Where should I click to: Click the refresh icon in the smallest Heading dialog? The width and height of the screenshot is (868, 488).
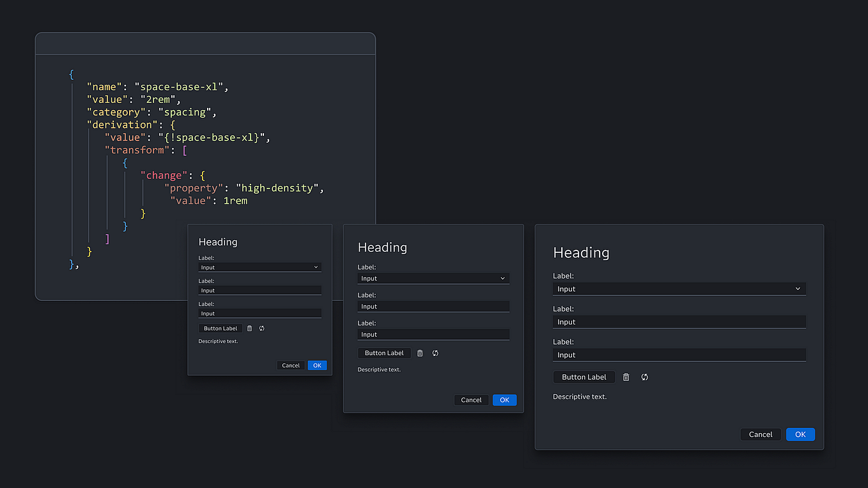point(260,328)
